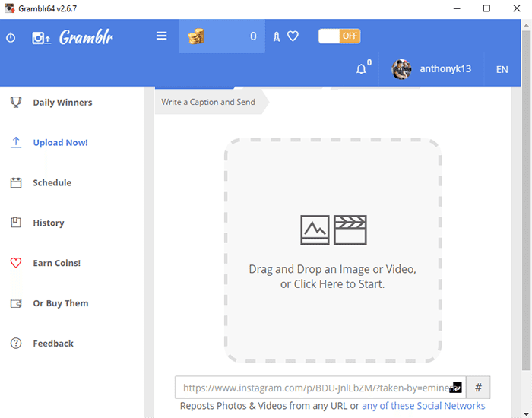Click the Gramblr camera logo icon

tap(41, 38)
